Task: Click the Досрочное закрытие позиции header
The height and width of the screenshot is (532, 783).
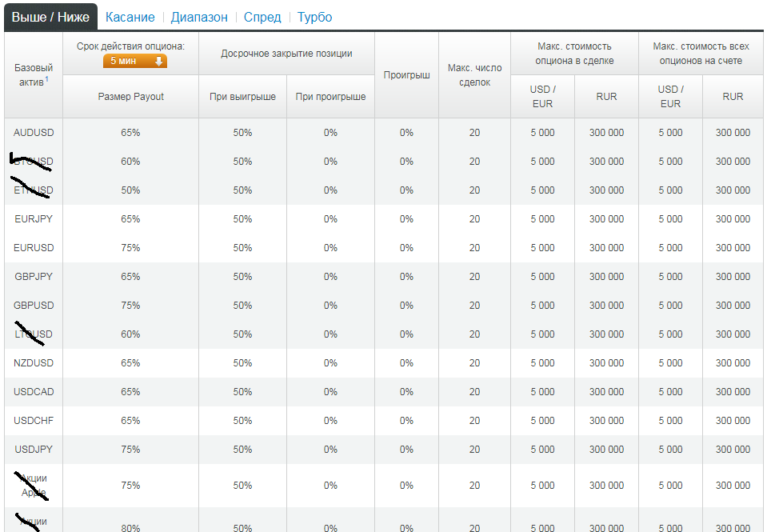Action: [286, 54]
